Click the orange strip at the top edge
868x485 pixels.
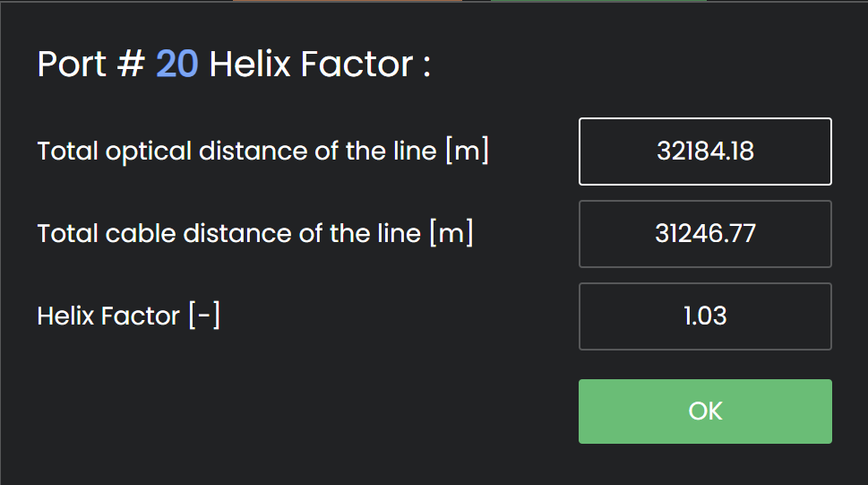(x=348, y=1)
